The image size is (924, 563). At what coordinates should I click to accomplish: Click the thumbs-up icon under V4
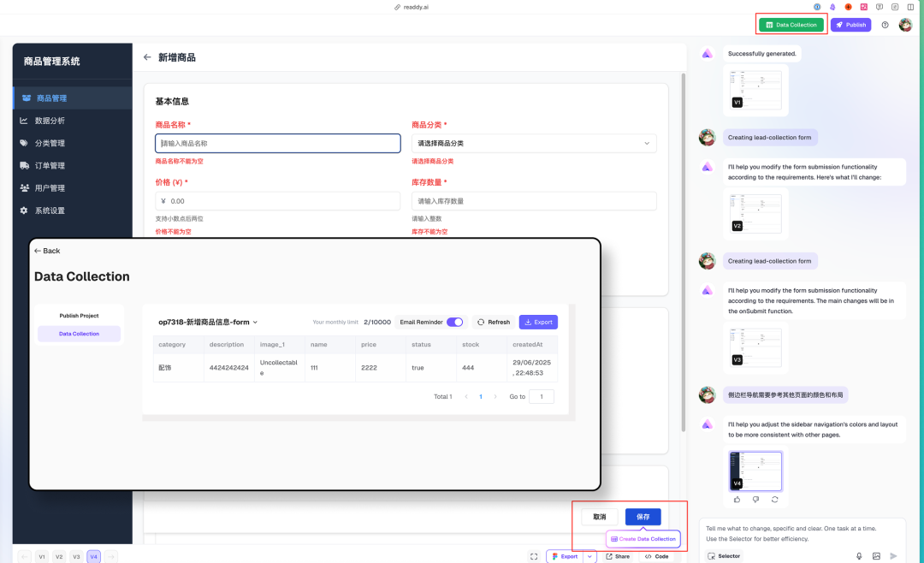tap(737, 500)
